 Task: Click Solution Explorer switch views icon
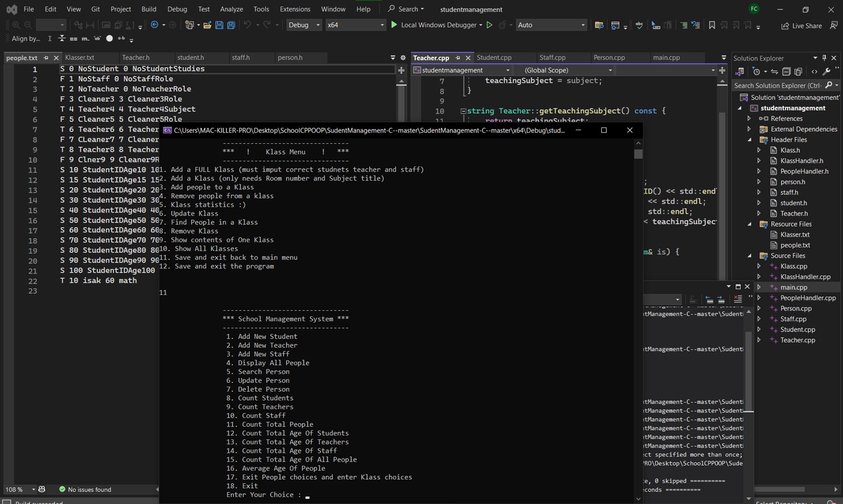pyautogui.click(x=740, y=72)
